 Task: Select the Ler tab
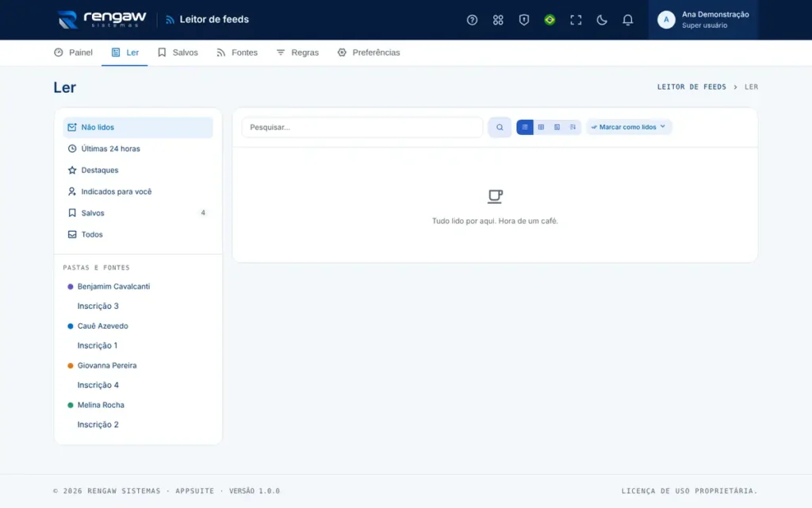coord(124,52)
